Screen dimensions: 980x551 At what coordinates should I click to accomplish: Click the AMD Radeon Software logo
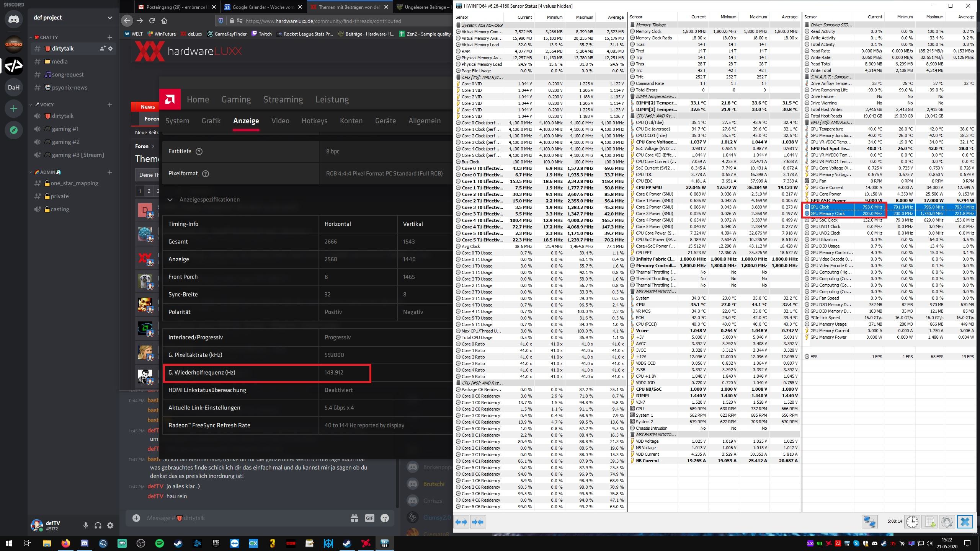(170, 99)
